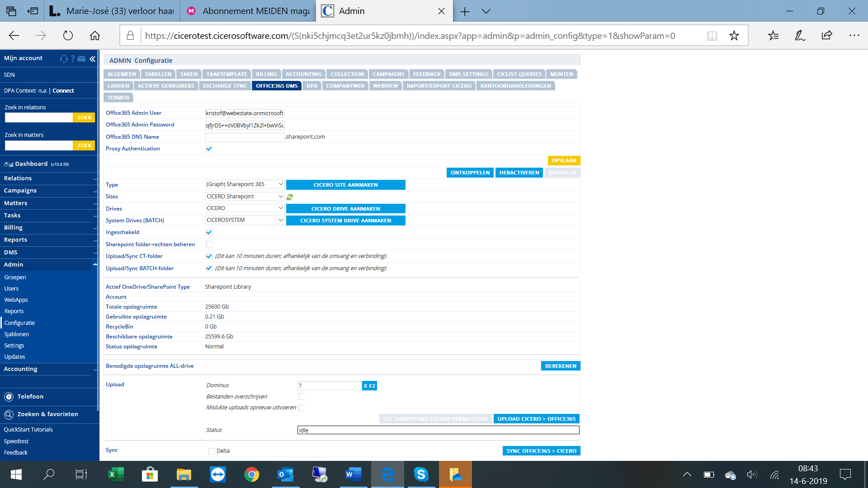Show site security lock information
This screenshot has height=488, width=868.
click(130, 36)
